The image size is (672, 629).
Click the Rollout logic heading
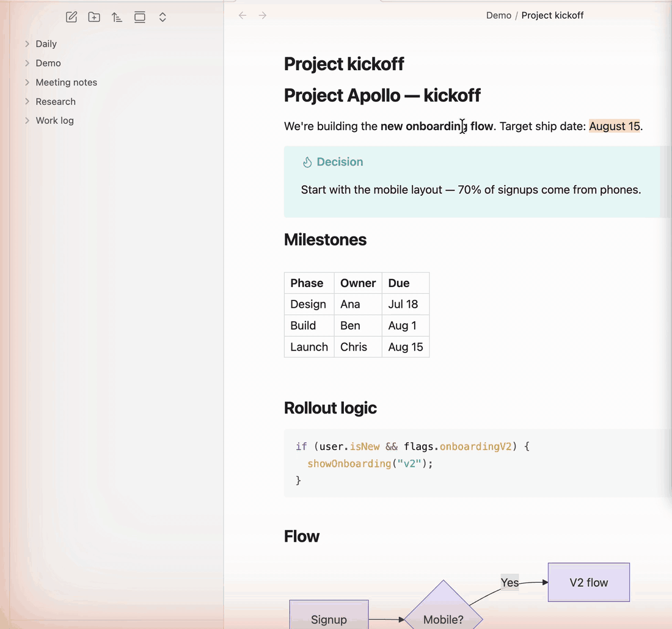(x=331, y=408)
